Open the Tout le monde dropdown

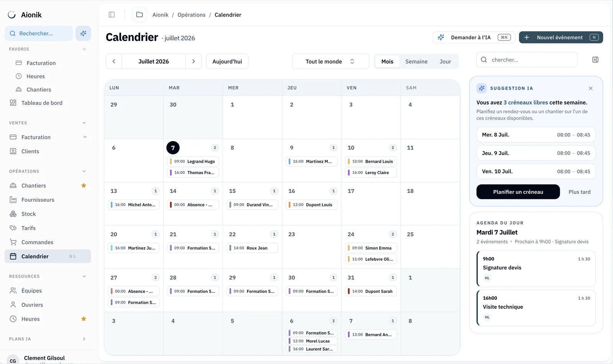coord(331,61)
